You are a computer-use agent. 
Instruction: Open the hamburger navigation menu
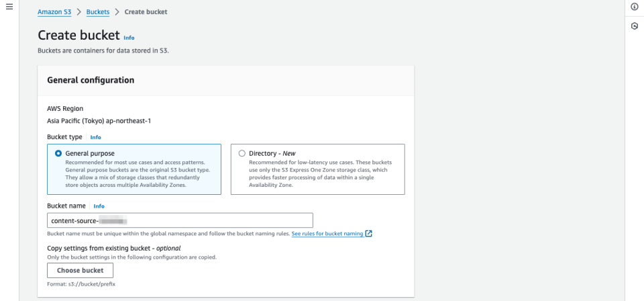pos(9,7)
